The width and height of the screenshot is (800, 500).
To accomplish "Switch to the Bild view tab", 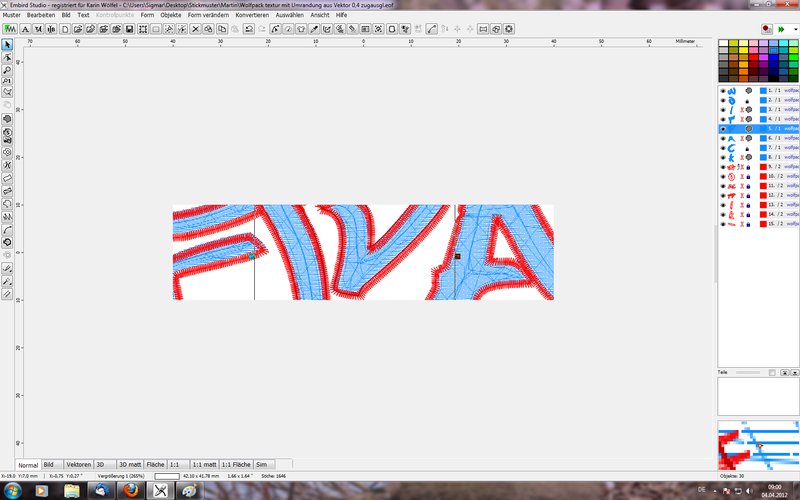I will [52, 464].
